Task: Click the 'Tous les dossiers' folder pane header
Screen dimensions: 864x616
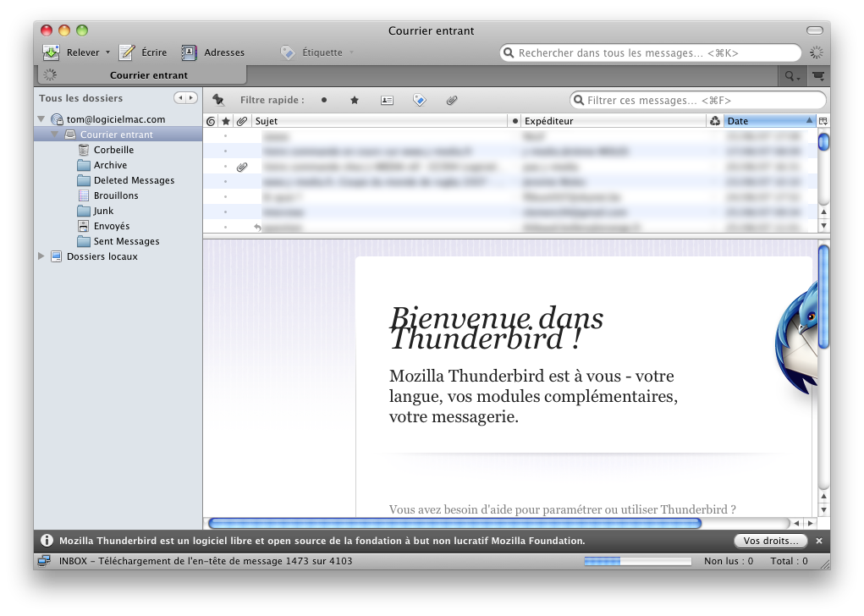Action: coord(81,98)
